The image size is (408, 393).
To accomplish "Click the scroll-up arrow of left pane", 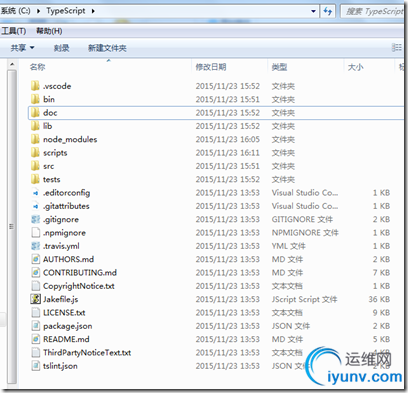I will point(12,64).
